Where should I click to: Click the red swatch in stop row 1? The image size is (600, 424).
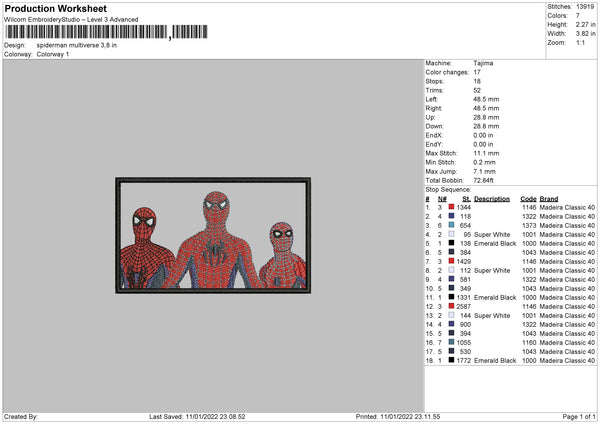tap(452, 207)
